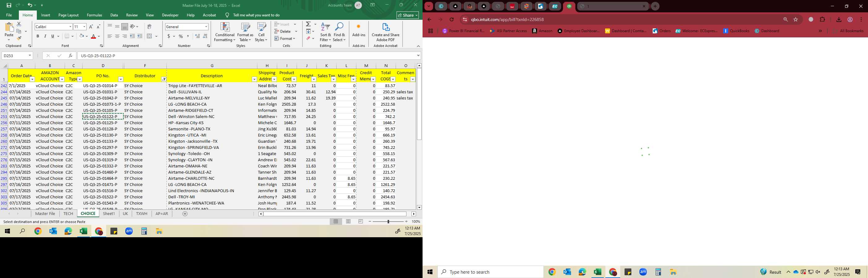Click the Decrease Font Size icon
The width and height of the screenshot is (868, 278).
[x=98, y=27]
